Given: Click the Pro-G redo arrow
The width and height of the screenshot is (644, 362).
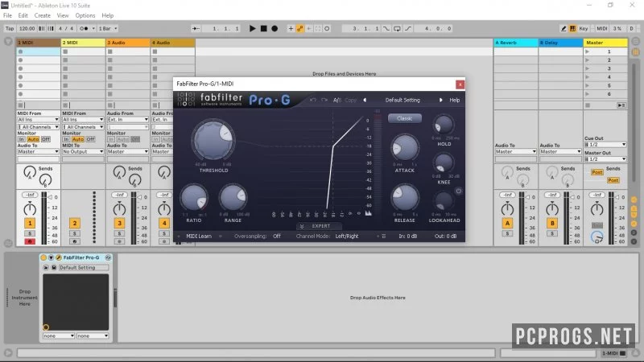Looking at the screenshot, I should 324,100.
